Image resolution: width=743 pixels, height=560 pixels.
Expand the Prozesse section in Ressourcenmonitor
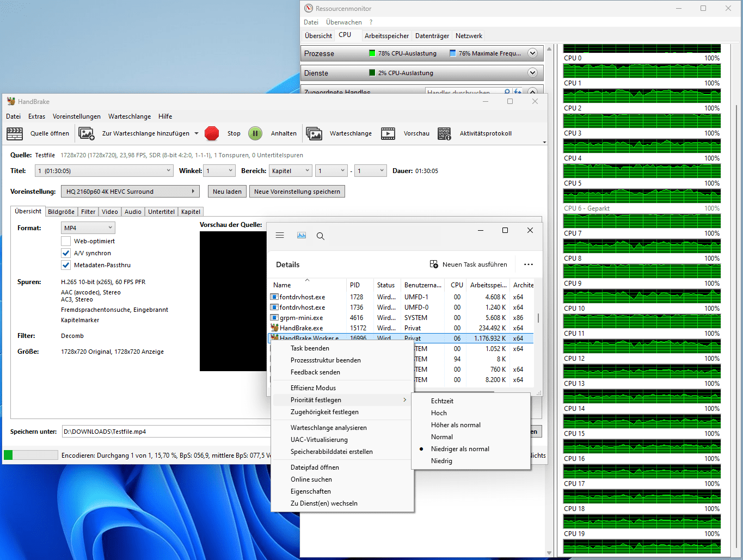click(x=532, y=53)
